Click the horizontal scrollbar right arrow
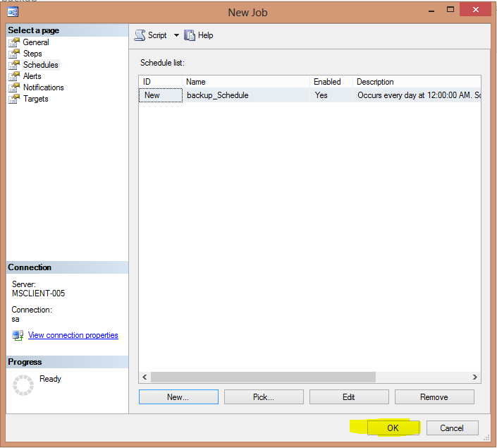This screenshot has height=448, width=497. tap(475, 377)
